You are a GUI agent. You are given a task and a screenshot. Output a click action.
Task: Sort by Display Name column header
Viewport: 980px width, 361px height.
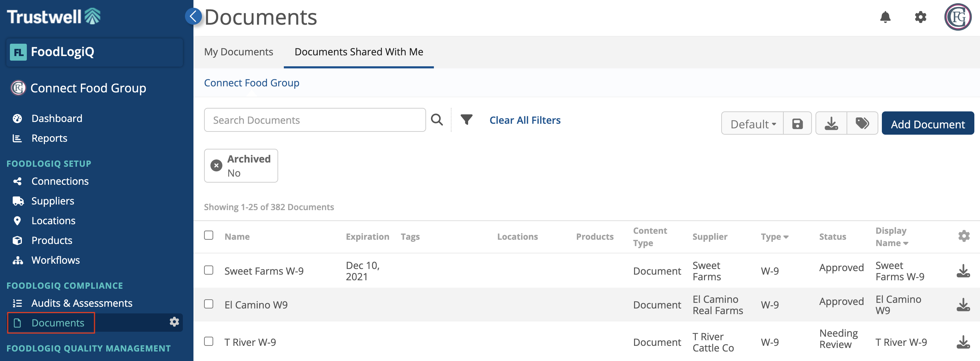point(891,236)
